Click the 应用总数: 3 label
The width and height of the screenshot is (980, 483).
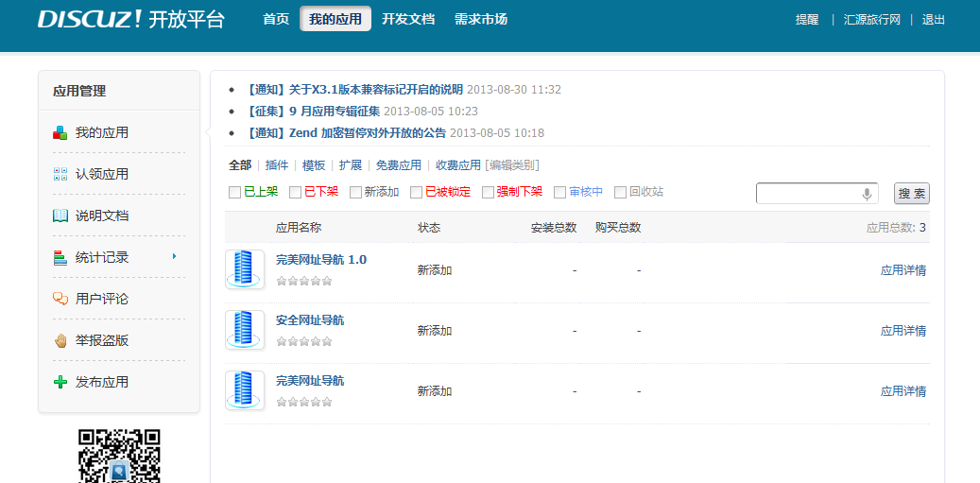896,228
